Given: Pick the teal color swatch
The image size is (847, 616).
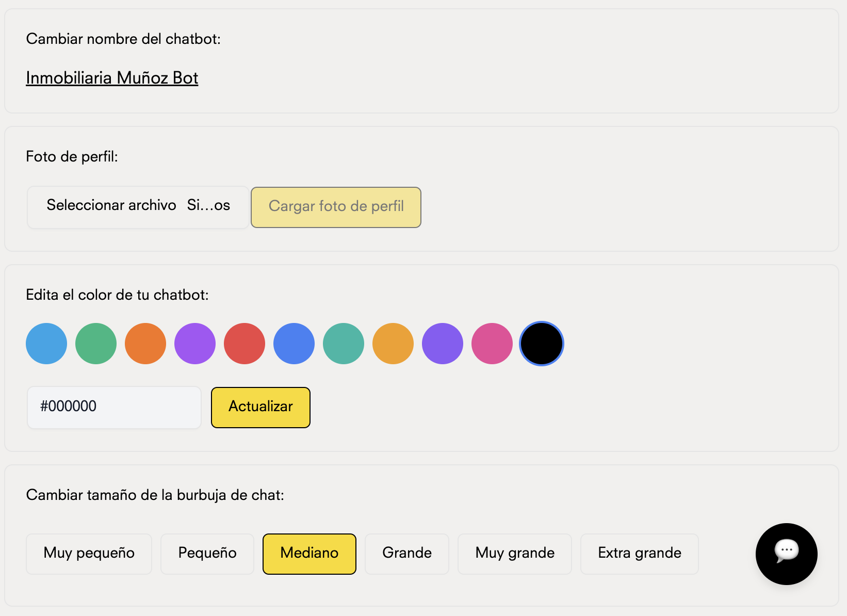Looking at the screenshot, I should [343, 343].
